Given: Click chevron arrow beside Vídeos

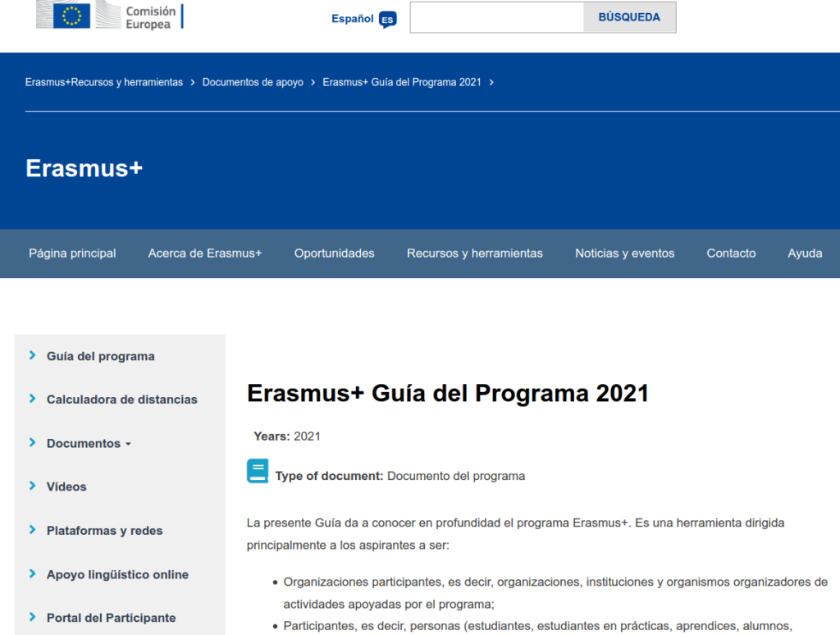Looking at the screenshot, I should click(33, 486).
